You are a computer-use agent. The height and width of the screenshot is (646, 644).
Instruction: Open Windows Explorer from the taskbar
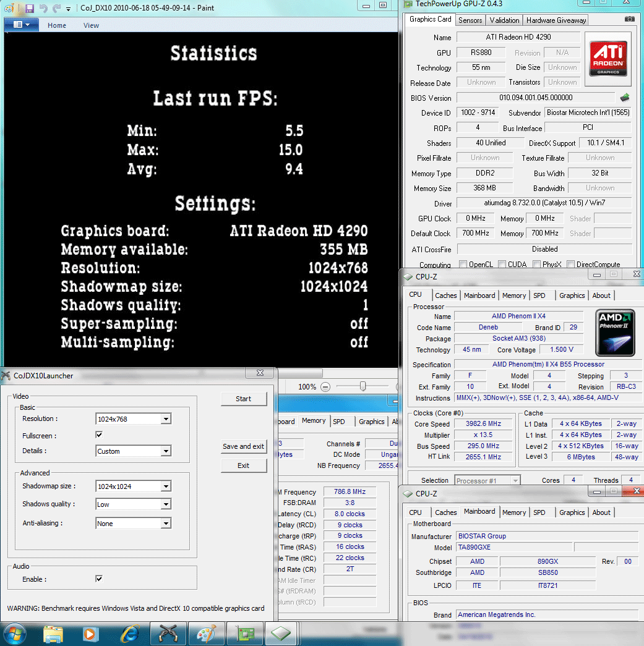(x=53, y=634)
